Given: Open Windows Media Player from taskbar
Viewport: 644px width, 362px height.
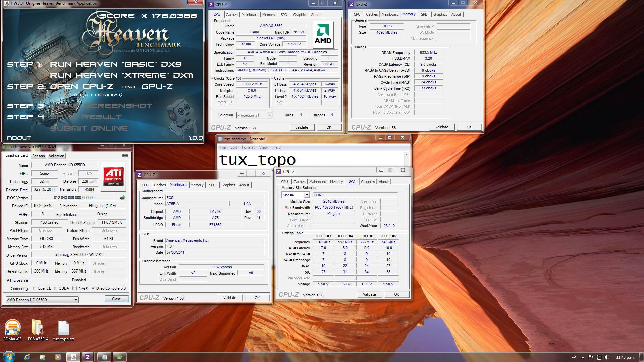Looking at the screenshot, I should [58, 357].
